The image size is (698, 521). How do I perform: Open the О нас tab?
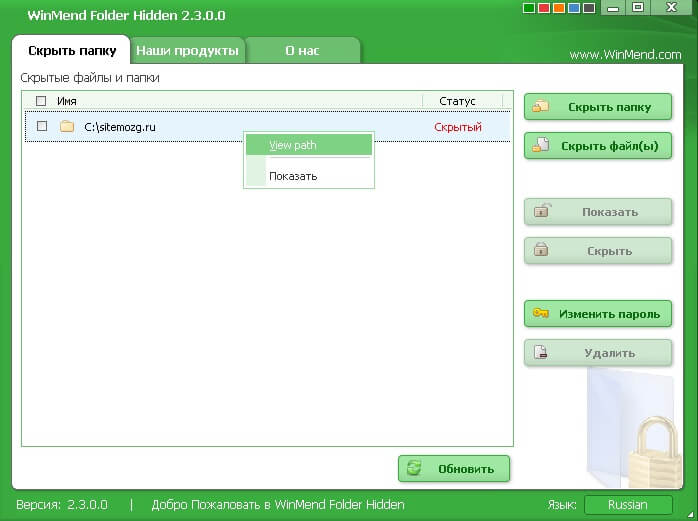tap(302, 50)
